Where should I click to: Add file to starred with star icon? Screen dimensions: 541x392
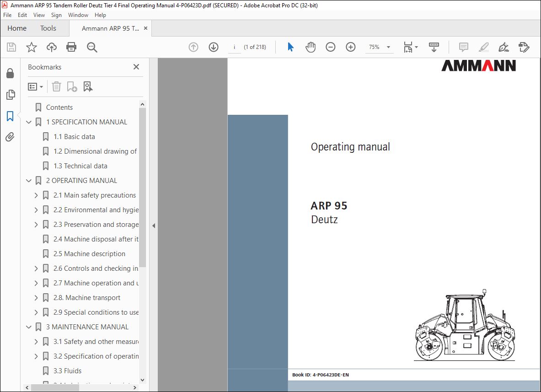tap(32, 47)
